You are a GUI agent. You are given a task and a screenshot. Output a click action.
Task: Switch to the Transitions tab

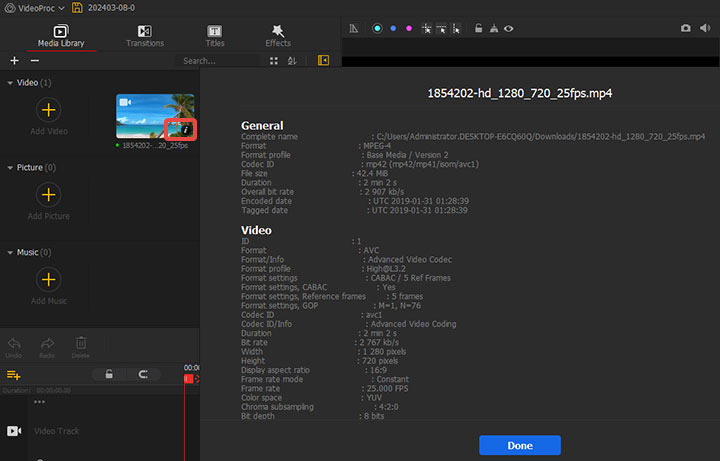tap(145, 36)
